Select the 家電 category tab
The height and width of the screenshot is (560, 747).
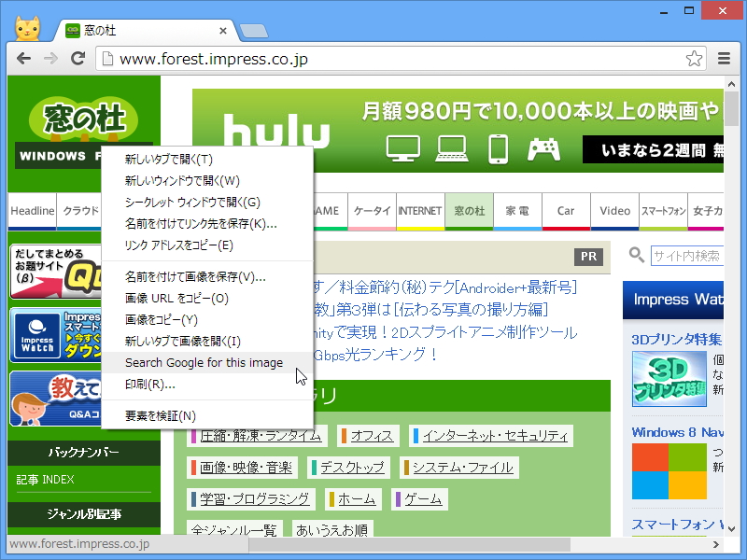pos(517,211)
